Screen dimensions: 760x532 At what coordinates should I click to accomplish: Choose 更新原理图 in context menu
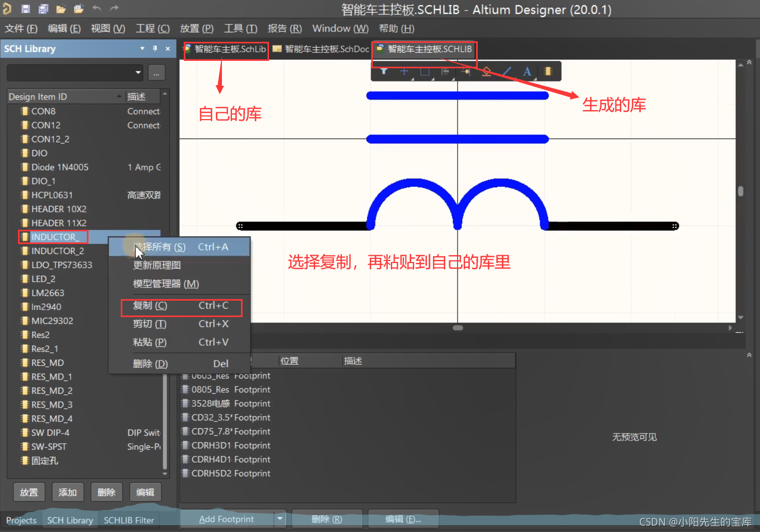pos(180,265)
